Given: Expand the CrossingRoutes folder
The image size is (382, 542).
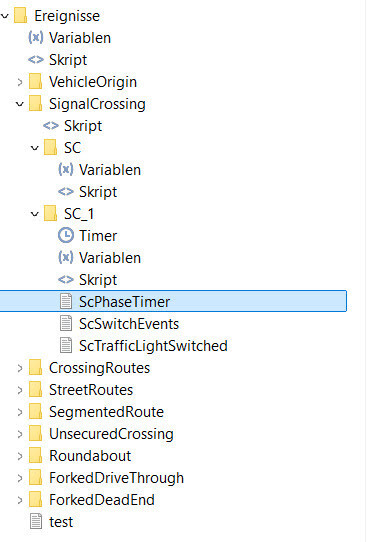Looking at the screenshot, I should pos(20,368).
